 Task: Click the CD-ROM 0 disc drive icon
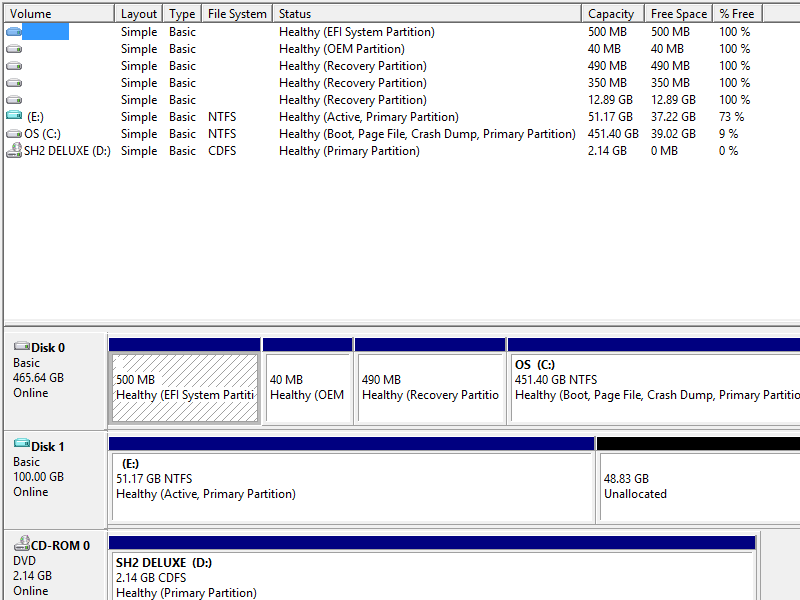point(21,544)
